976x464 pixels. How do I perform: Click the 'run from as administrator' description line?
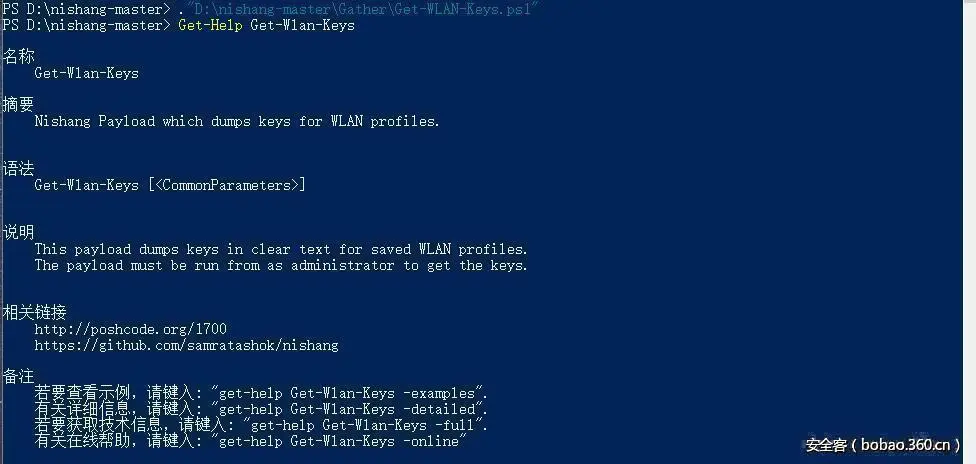point(281,265)
